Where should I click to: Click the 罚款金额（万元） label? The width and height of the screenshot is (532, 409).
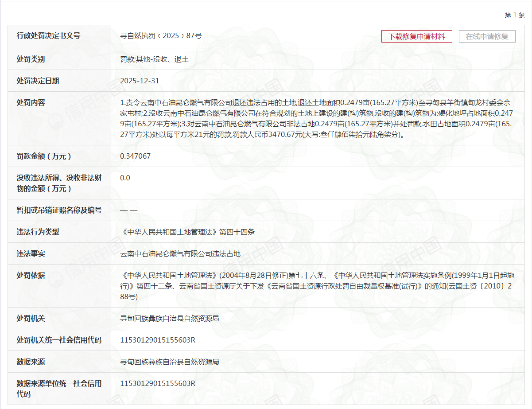(x=43, y=156)
